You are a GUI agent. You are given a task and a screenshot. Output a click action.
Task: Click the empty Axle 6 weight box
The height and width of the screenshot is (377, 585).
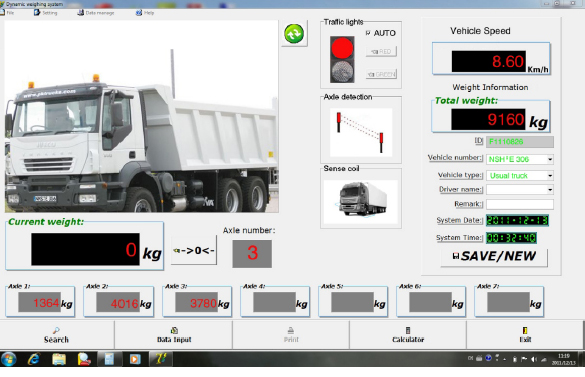click(x=430, y=302)
